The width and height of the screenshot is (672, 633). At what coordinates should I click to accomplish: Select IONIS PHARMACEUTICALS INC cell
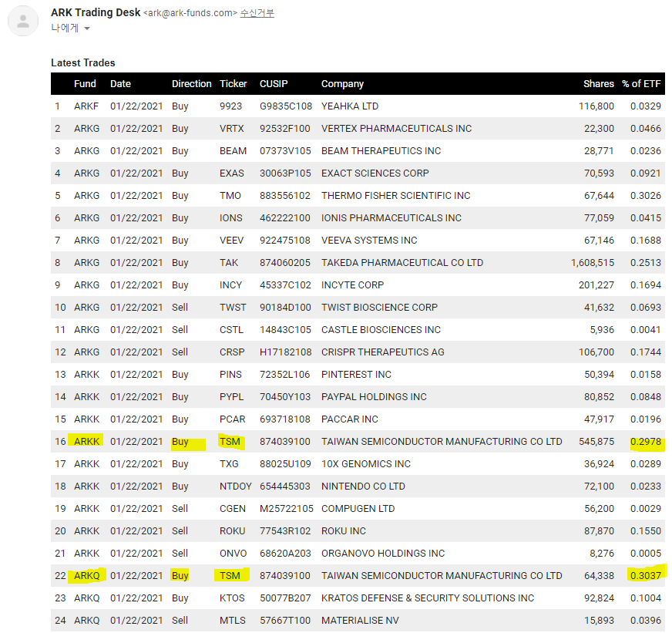pos(391,218)
